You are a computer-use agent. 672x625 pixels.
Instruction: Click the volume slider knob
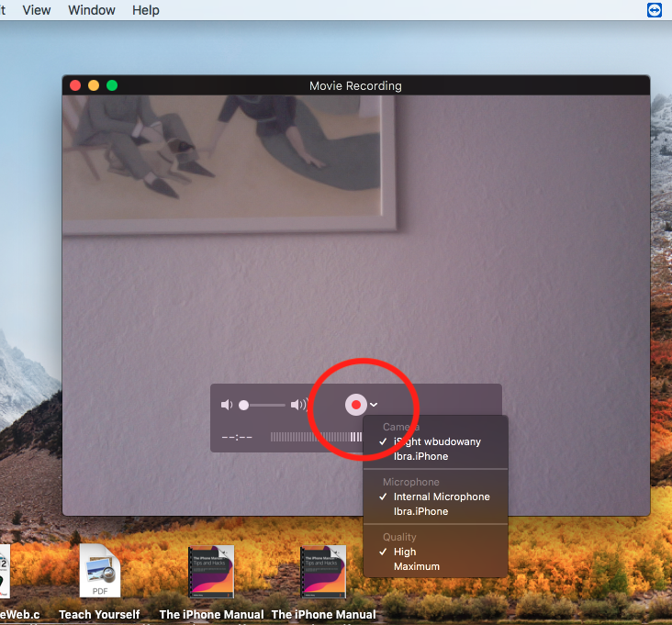244,405
